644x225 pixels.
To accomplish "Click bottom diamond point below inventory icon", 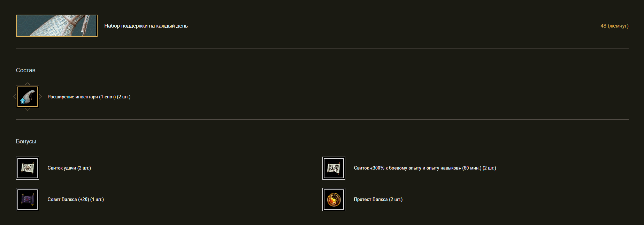I will 28,110.
